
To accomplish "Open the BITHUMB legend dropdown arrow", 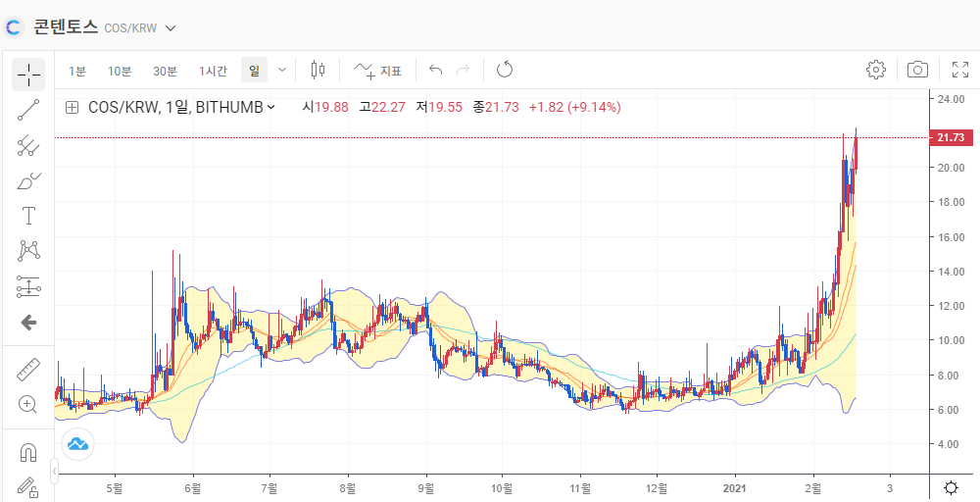I will click(x=270, y=108).
